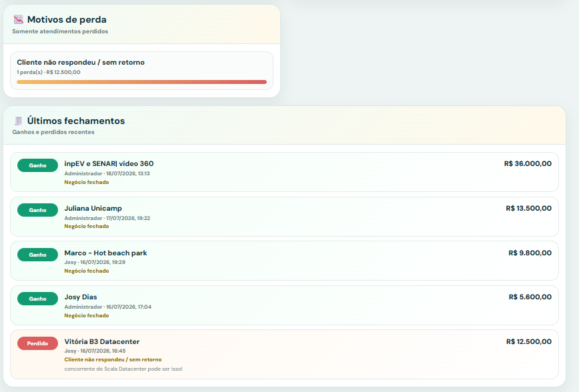
Task: Click the Últimos fechamentos heading
Action: tap(76, 121)
